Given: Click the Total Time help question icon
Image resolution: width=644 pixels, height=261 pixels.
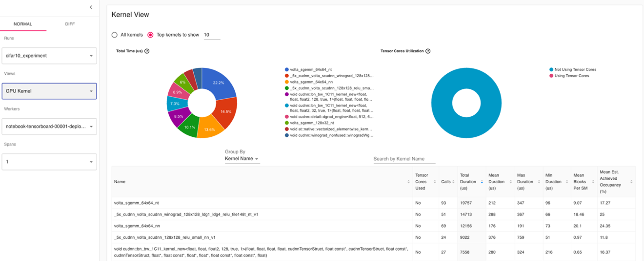Looking at the screenshot, I should pos(147,51).
